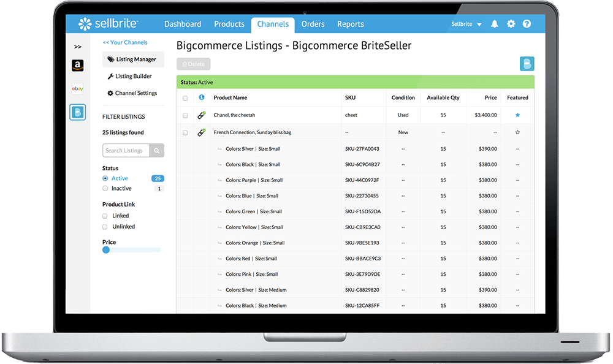This screenshot has width=613, height=364.
Task: Switch to the Orders tab
Action: coord(313,25)
